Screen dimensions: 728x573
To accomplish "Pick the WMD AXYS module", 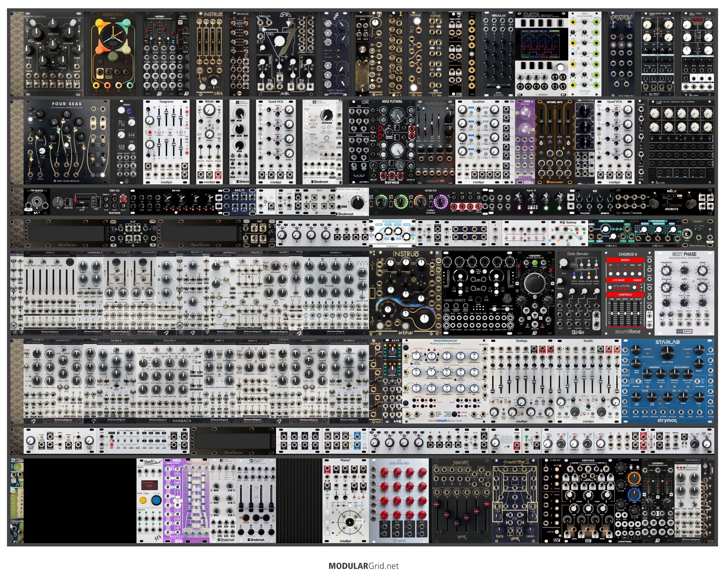I will (392, 381).
